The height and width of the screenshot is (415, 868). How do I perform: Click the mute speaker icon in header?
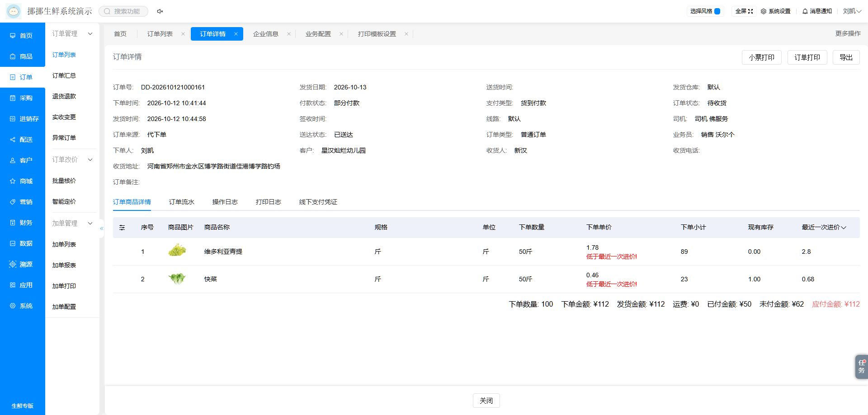[x=160, y=11]
